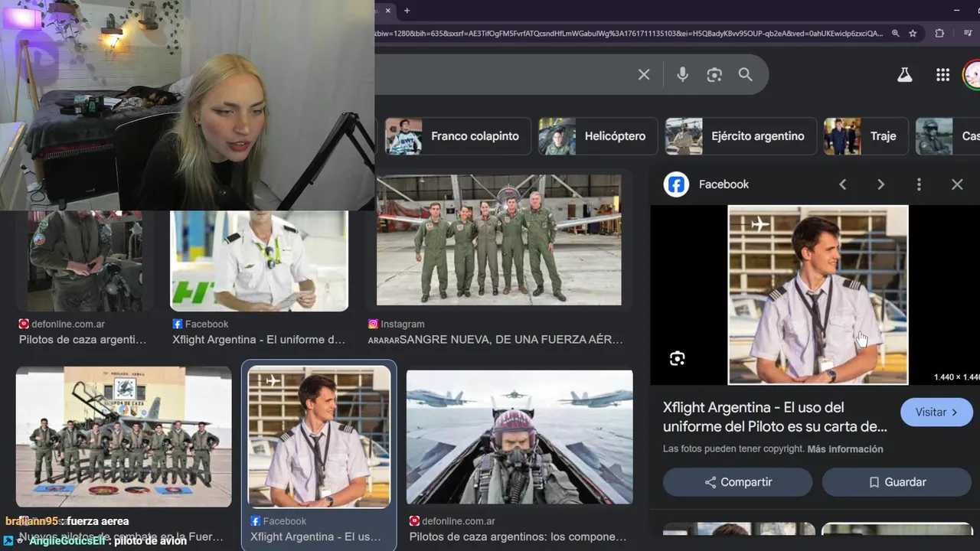The image size is (980, 551).
Task: Open Search Labs flask icon
Action: [905, 74]
